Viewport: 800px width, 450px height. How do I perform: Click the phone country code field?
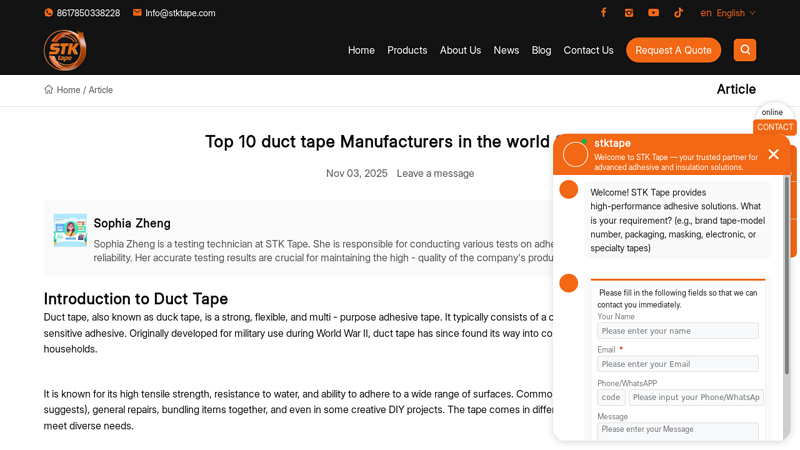click(611, 397)
